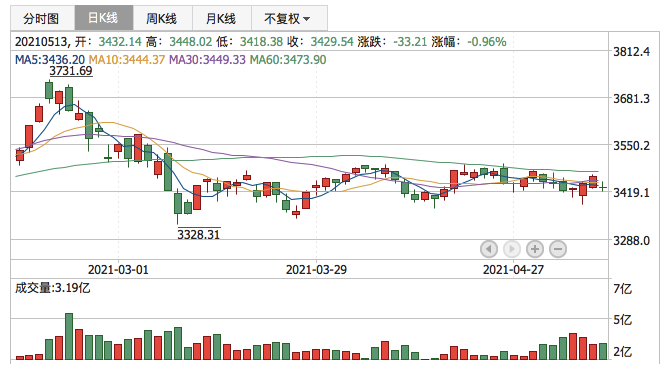This screenshot has height=367, width=666.
Task: Click the 3550.2 price axis value
Action: pyautogui.click(x=632, y=146)
